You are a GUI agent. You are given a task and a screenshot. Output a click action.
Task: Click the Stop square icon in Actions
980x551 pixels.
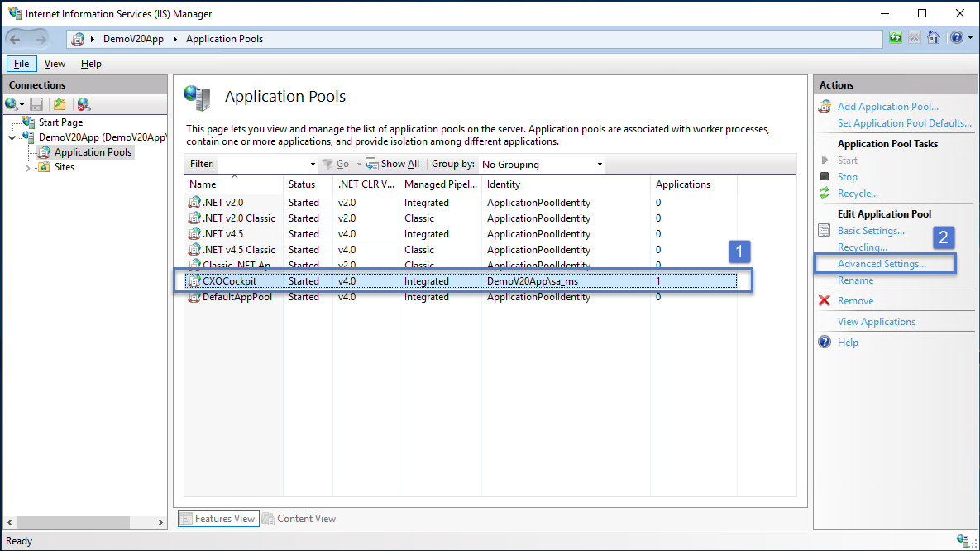click(x=825, y=177)
